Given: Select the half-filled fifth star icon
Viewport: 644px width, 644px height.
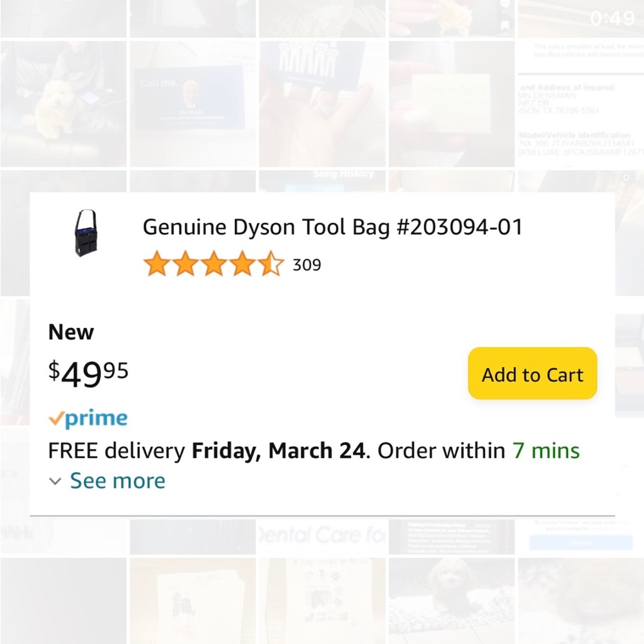Looking at the screenshot, I should 272,264.
